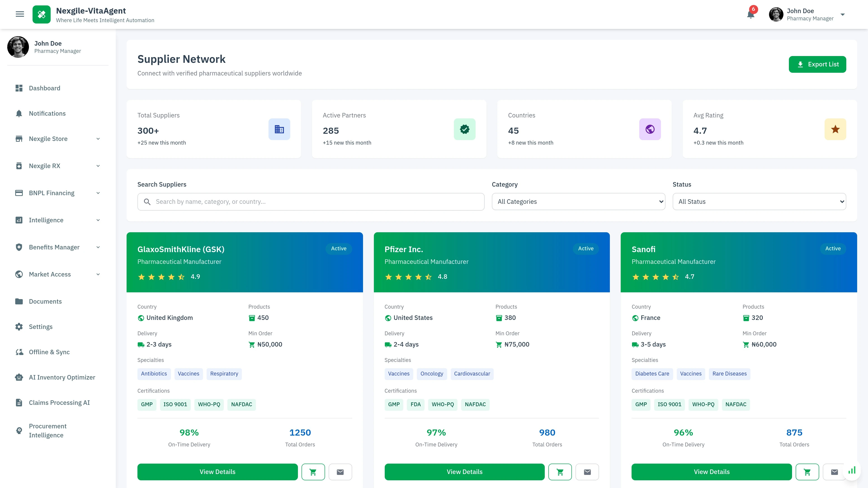
Task: Click the cart icon on Sanofi card
Action: [807, 472]
